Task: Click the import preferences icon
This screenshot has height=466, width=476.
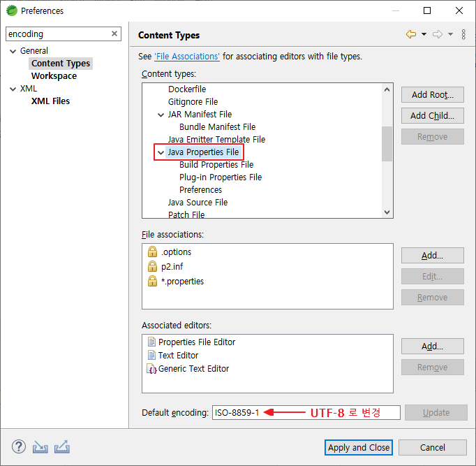Action: [x=40, y=447]
